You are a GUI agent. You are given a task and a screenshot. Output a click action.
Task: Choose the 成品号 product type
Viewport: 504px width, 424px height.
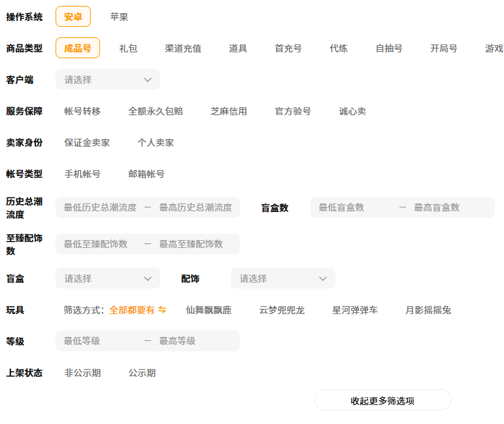pyautogui.click(x=78, y=48)
